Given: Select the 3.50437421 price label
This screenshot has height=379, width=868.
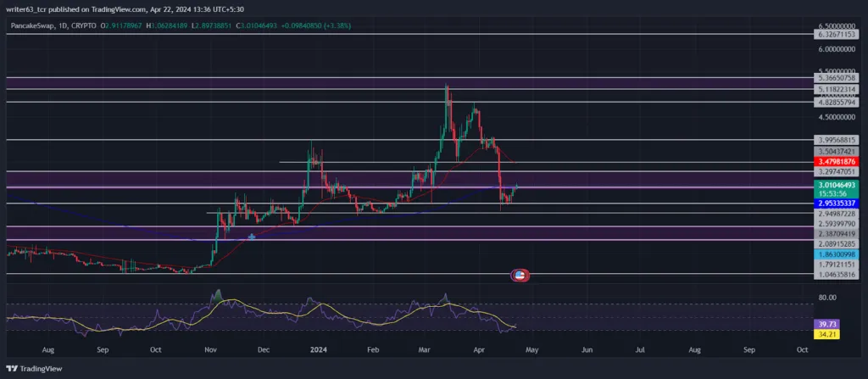Looking at the screenshot, I should point(835,151).
